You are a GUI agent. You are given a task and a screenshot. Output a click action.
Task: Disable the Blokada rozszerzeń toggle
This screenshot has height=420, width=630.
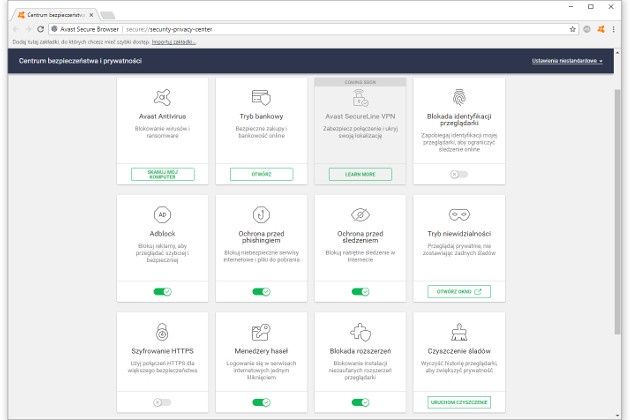click(x=360, y=402)
